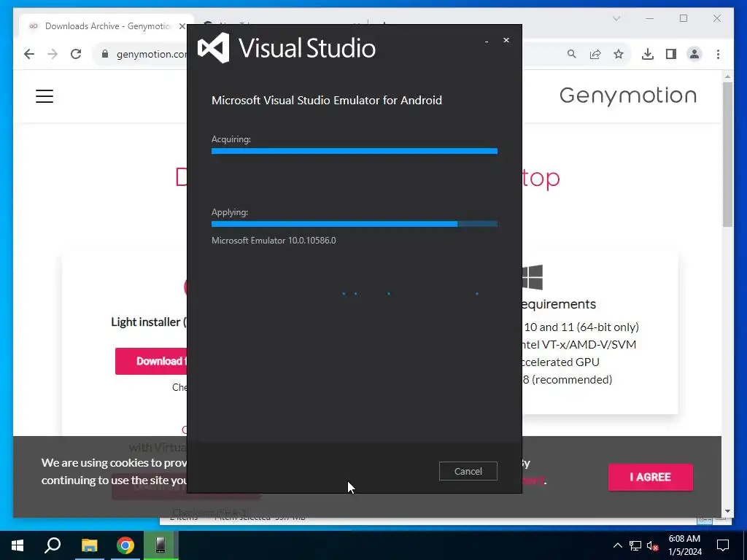This screenshot has height=560, width=747.
Task: Open Chrome profile avatar
Action: pyautogui.click(x=694, y=54)
